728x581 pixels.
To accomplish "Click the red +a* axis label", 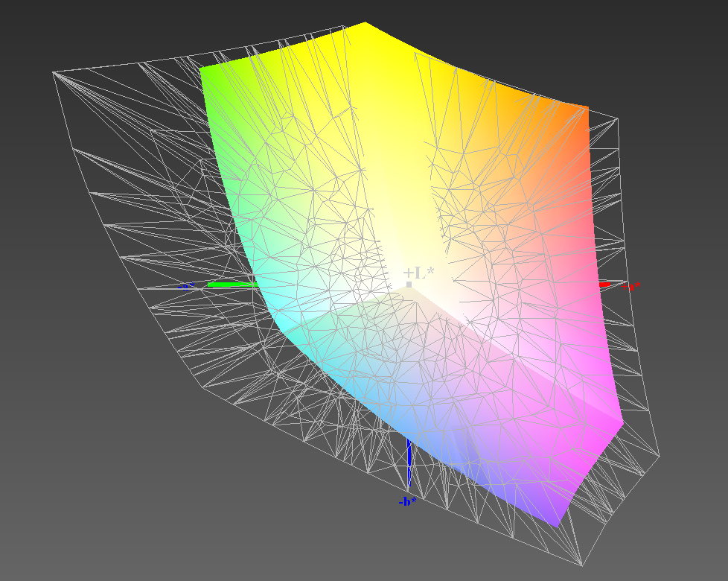I will pos(630,286).
